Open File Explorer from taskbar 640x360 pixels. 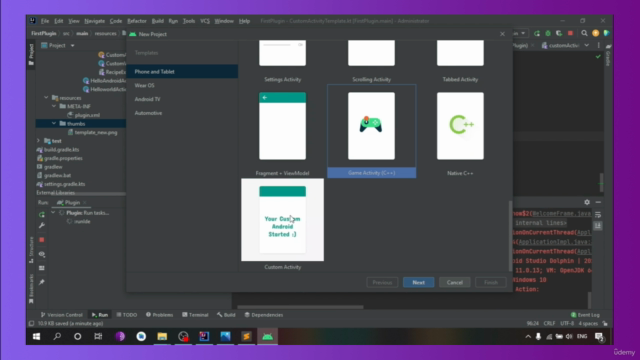click(162, 336)
